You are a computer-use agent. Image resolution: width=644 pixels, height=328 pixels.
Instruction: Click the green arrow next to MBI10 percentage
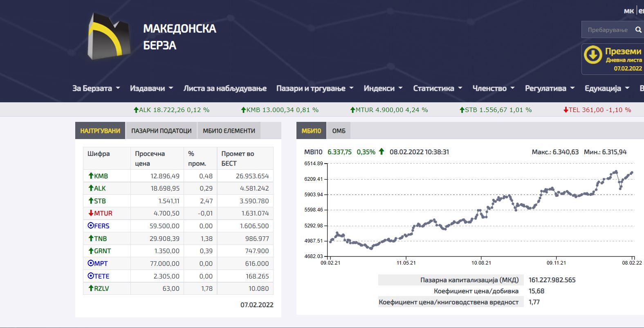[x=381, y=152]
